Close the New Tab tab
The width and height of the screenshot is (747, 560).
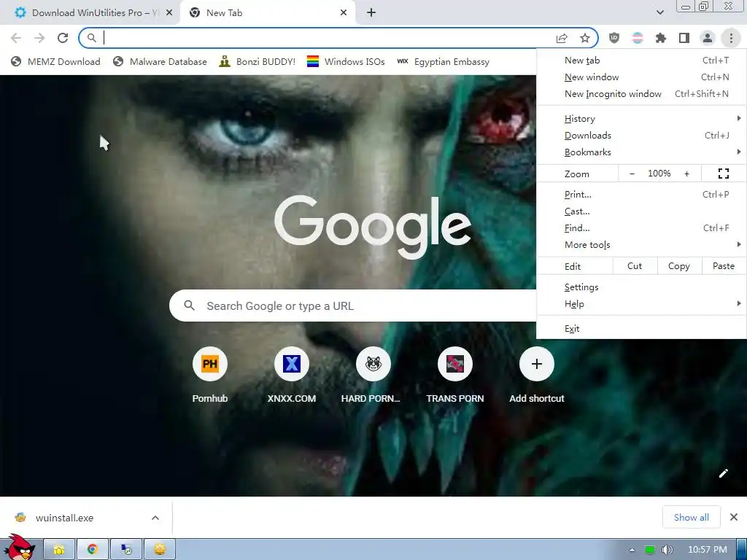(x=344, y=13)
